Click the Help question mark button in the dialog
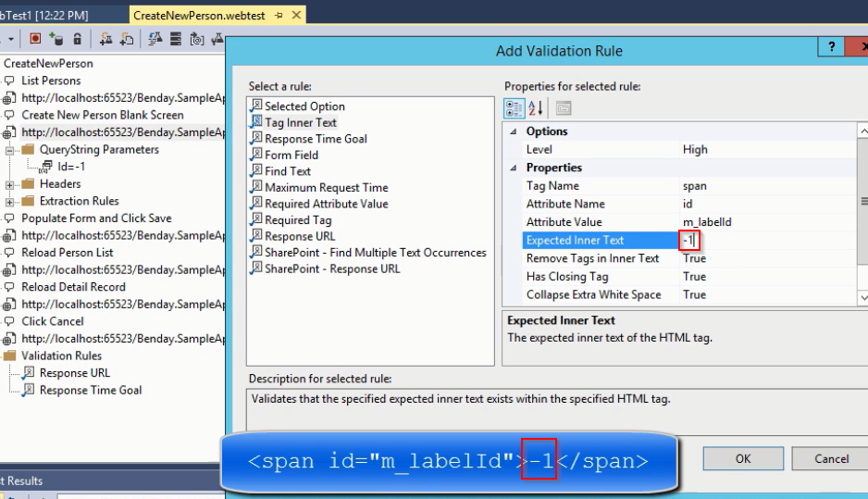 point(831,47)
